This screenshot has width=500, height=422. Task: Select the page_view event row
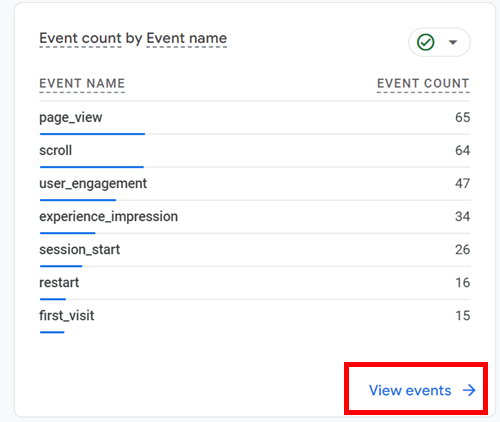(255, 118)
